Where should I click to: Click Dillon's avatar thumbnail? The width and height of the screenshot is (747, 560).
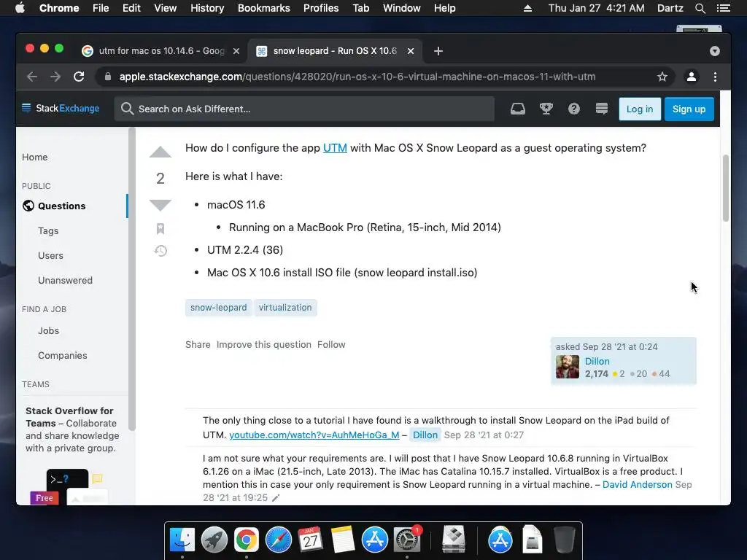pyautogui.click(x=568, y=367)
